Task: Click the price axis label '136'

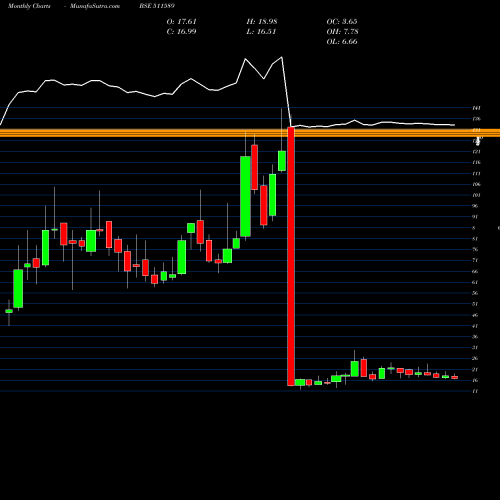Action: click(476, 119)
